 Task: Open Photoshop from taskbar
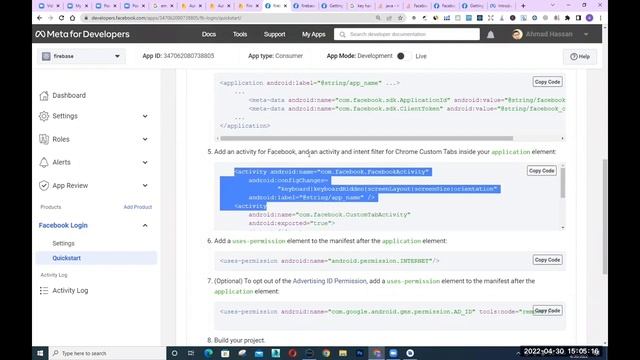360,353
